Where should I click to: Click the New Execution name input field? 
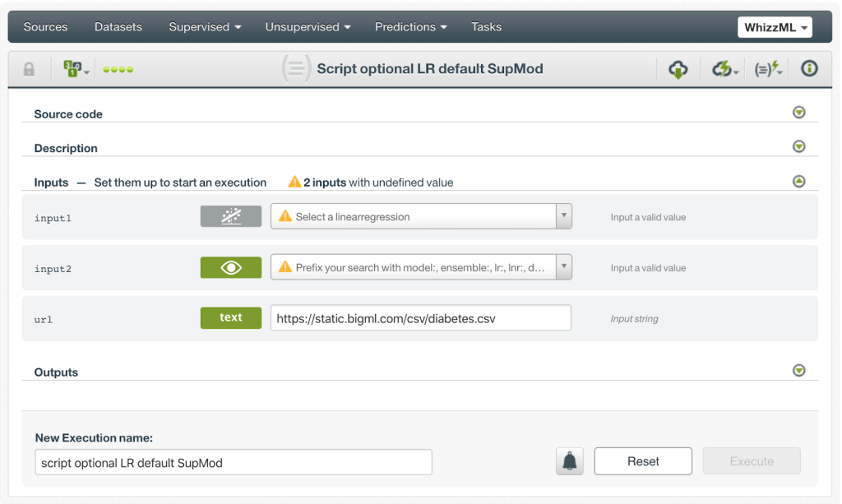point(233,462)
